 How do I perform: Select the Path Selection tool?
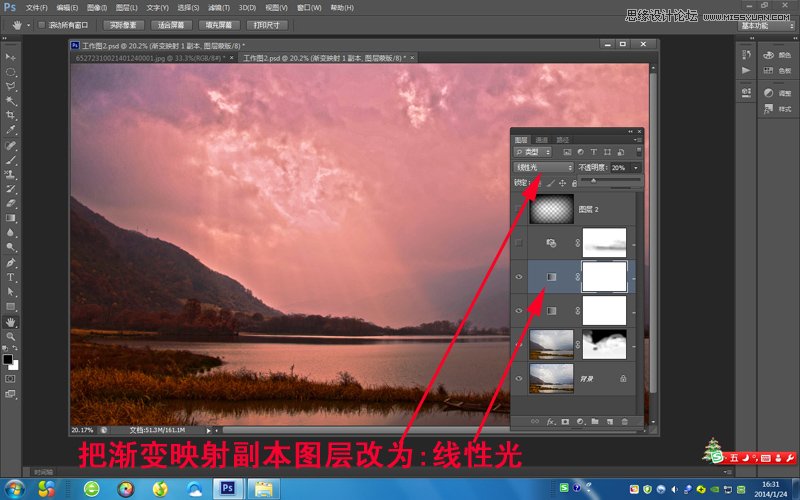coord(10,292)
